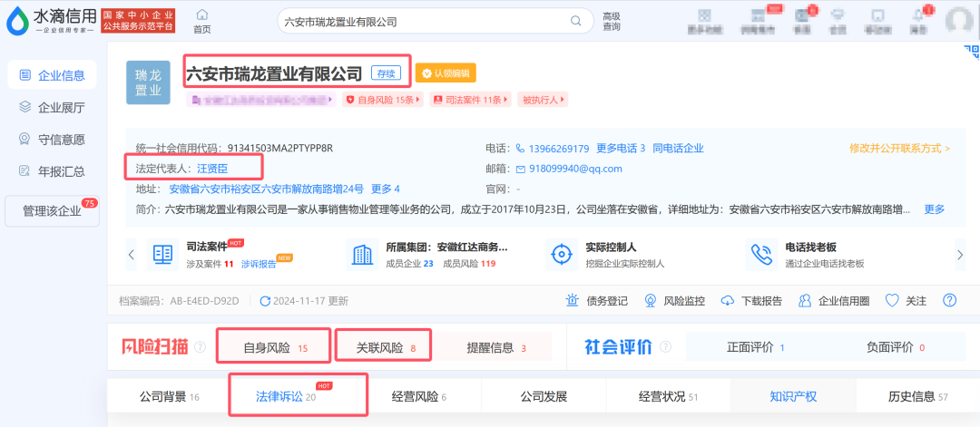Image resolution: width=980 pixels, height=427 pixels.
Task: Click the 关注 heart icon
Action: pos(892,301)
